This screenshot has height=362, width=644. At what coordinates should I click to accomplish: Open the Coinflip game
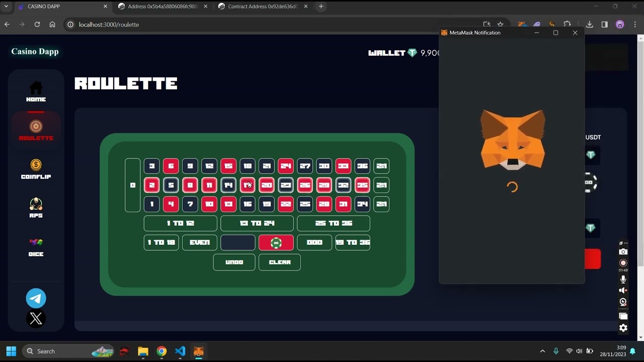[36, 169]
